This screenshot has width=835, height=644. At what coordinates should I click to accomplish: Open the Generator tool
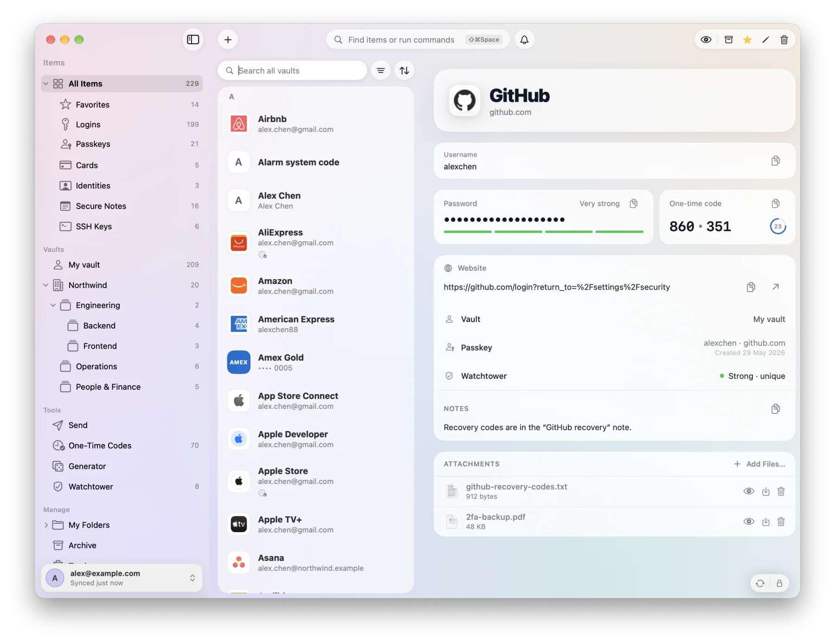click(122, 466)
